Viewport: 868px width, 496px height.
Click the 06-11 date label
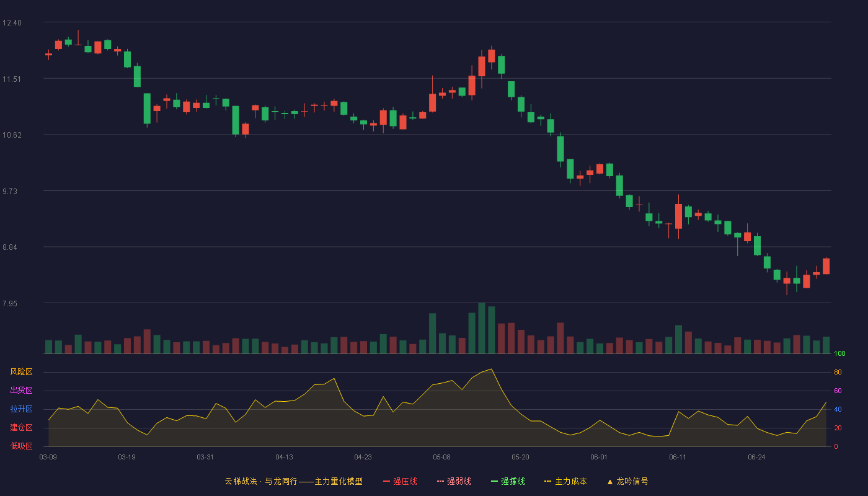point(678,457)
